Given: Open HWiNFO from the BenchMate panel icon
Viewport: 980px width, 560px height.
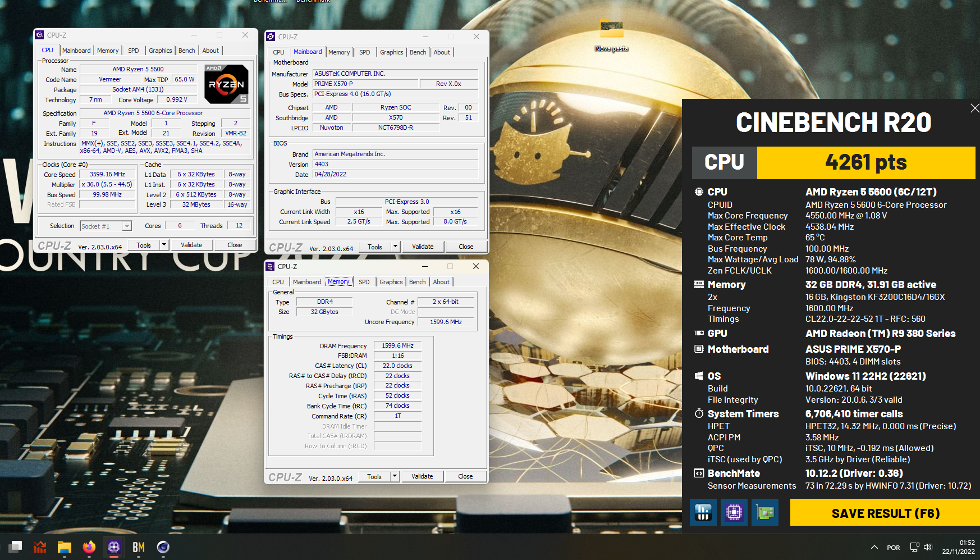Looking at the screenshot, I should point(703,512).
